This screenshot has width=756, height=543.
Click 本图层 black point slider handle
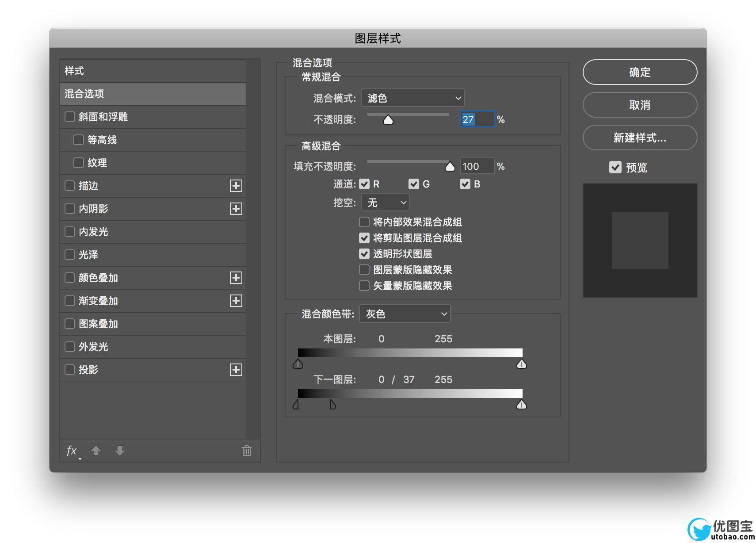(298, 364)
